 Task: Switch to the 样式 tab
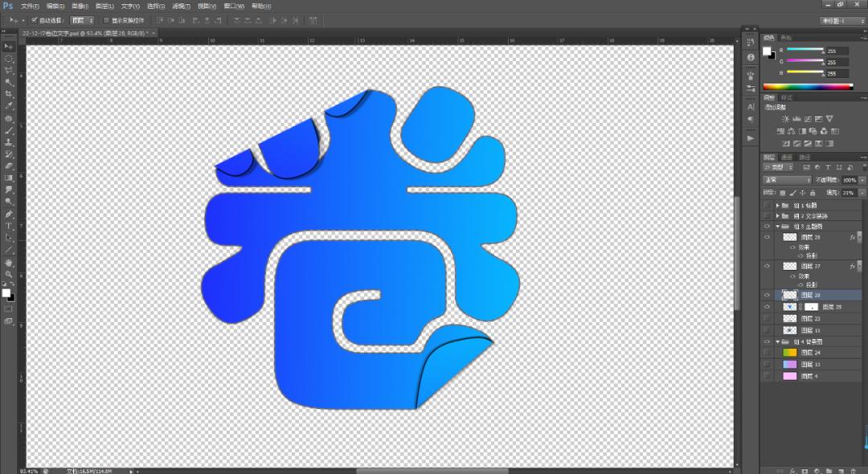(x=787, y=98)
